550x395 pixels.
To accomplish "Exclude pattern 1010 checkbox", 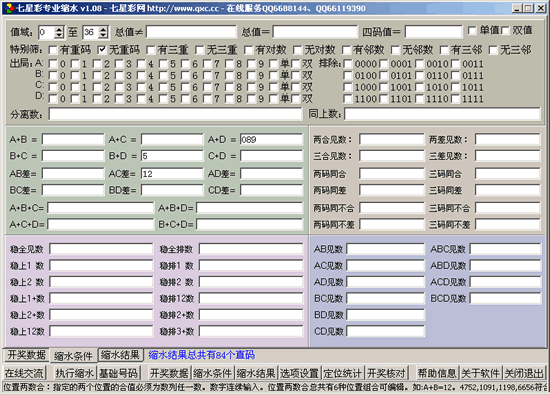I will tap(420, 87).
